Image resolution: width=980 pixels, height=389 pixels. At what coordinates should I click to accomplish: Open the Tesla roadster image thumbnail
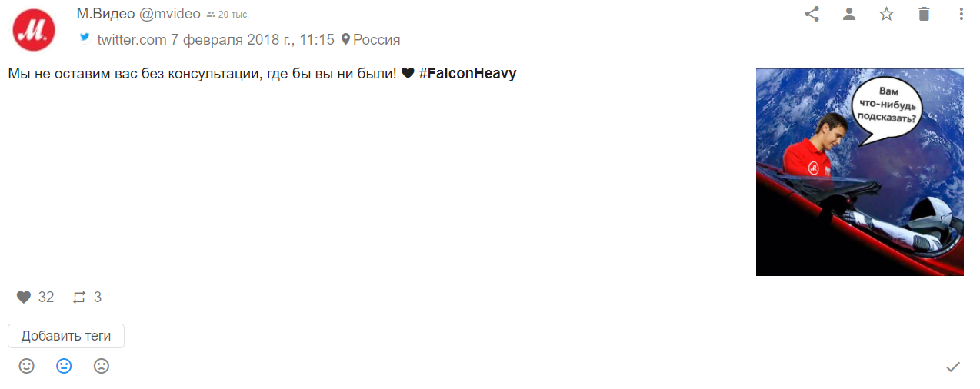pos(860,172)
